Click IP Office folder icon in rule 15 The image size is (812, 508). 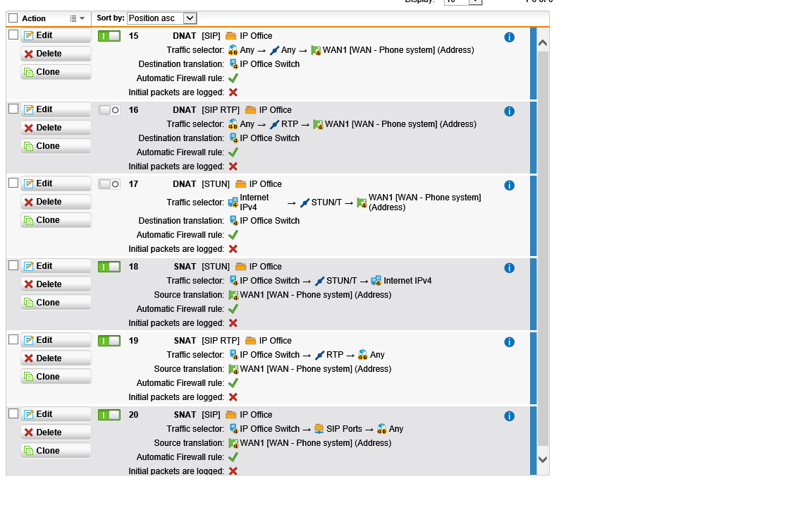pos(231,36)
